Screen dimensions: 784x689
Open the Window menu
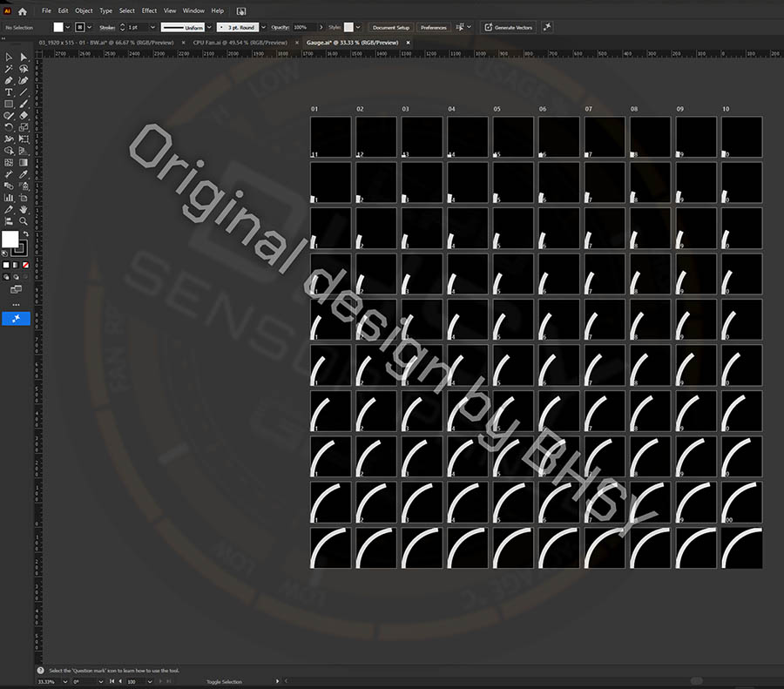(193, 10)
